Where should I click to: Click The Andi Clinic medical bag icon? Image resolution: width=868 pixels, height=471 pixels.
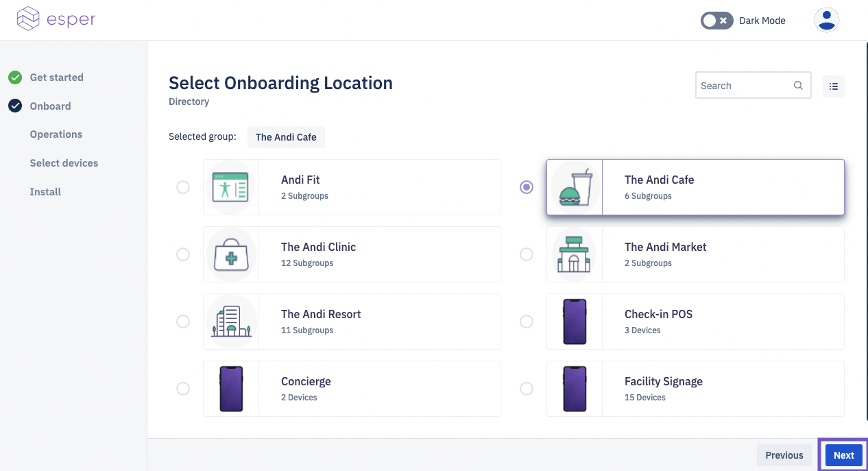(230, 254)
